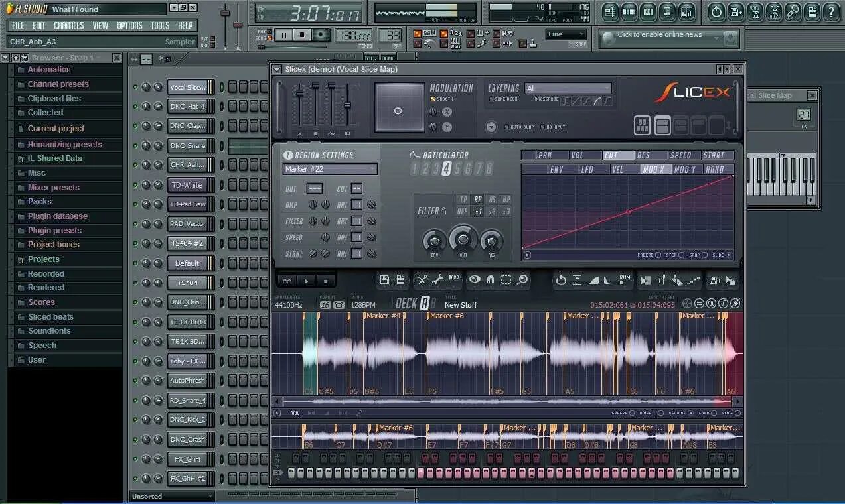Click the Slicex logo
The width and height of the screenshot is (845, 504).
(x=692, y=92)
